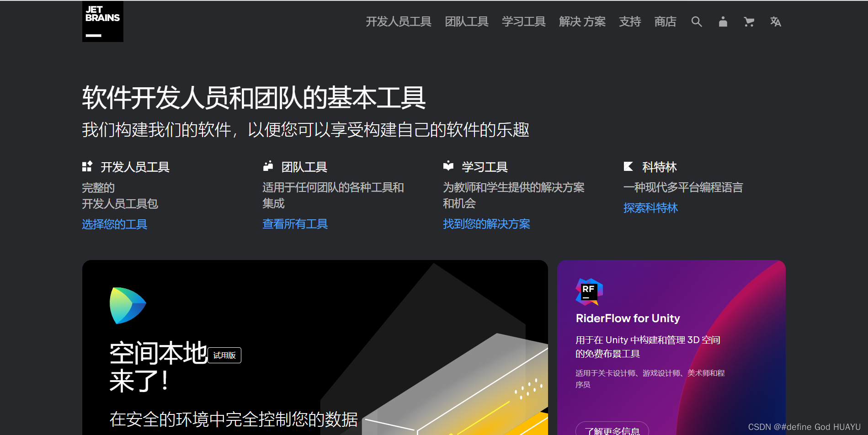The image size is (868, 435).
Task: Click the 学习工具 section heading
Action: point(485,167)
